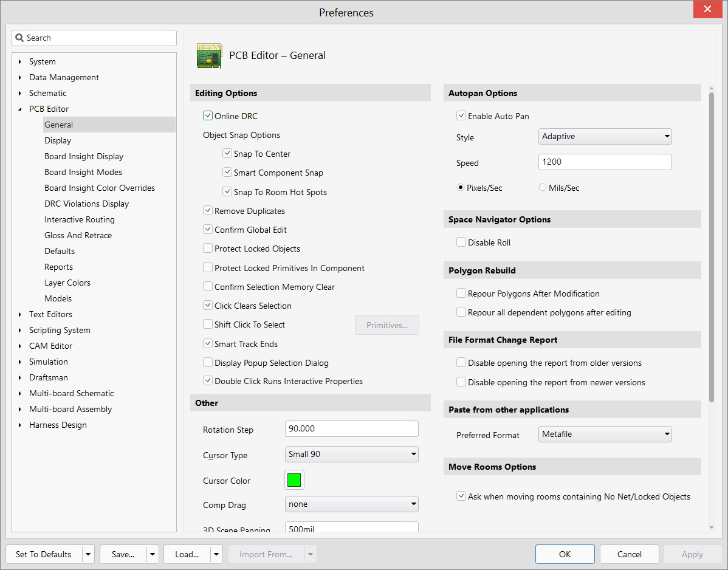
Task: Toggle Double Click Runs Interactive Properties
Action: click(208, 380)
